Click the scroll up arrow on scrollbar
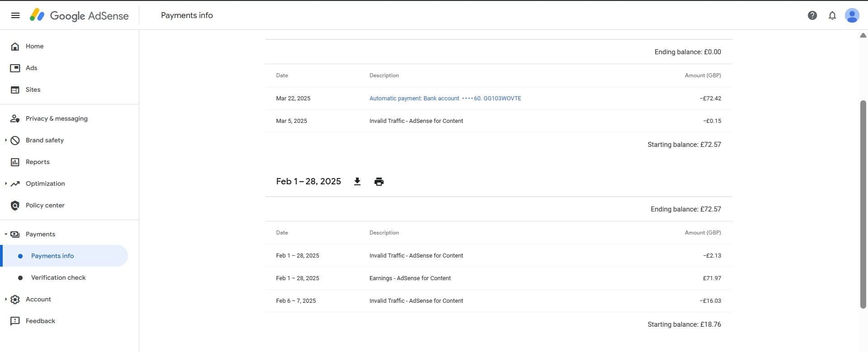This screenshot has width=868, height=352. pyautogui.click(x=863, y=35)
